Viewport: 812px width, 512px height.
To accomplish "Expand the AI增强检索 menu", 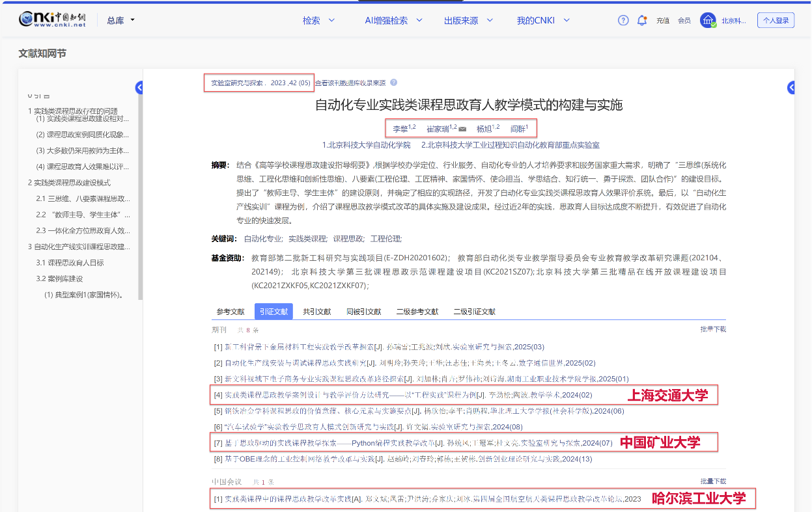I will pyautogui.click(x=393, y=20).
